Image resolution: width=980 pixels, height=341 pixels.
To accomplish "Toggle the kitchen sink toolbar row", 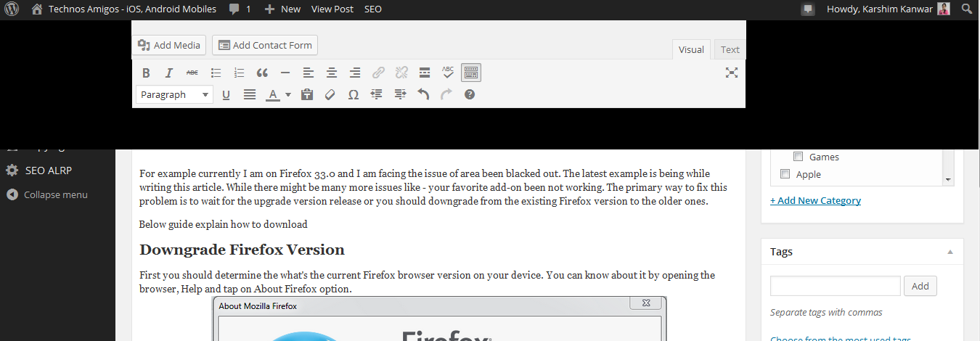I will pos(471,73).
